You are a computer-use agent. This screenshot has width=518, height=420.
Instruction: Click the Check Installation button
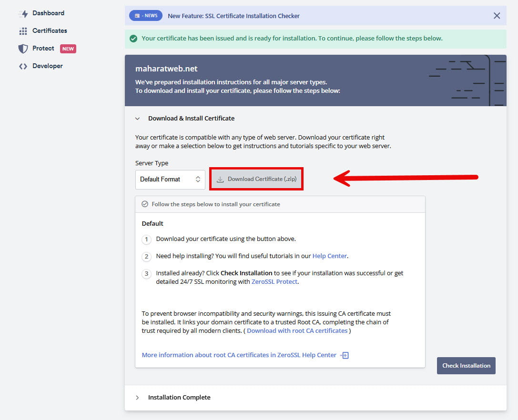click(466, 366)
